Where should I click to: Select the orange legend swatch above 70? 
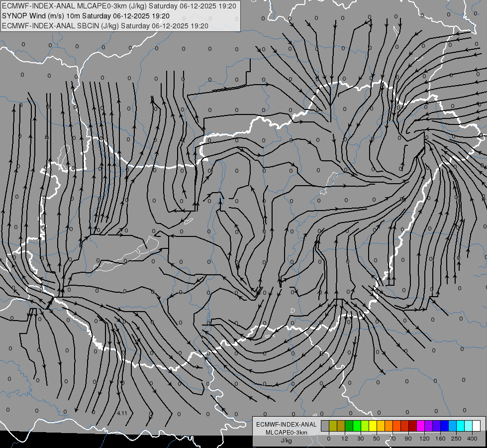[389, 426]
